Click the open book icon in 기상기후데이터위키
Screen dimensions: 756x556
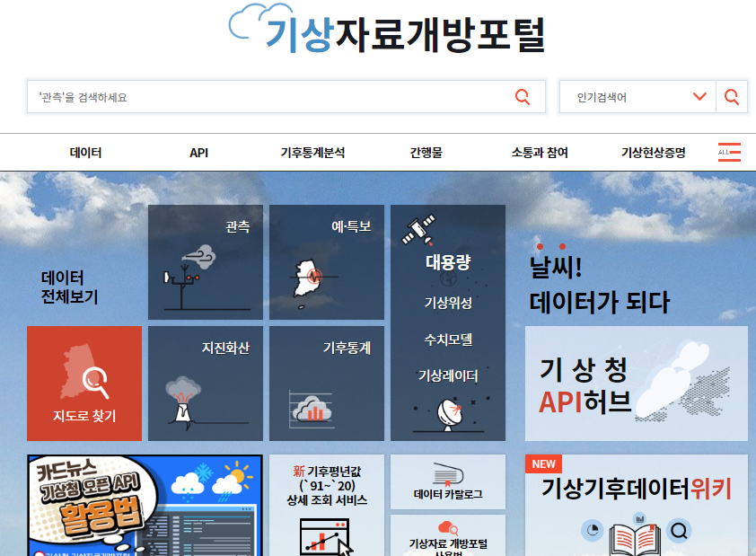[x=635, y=540]
